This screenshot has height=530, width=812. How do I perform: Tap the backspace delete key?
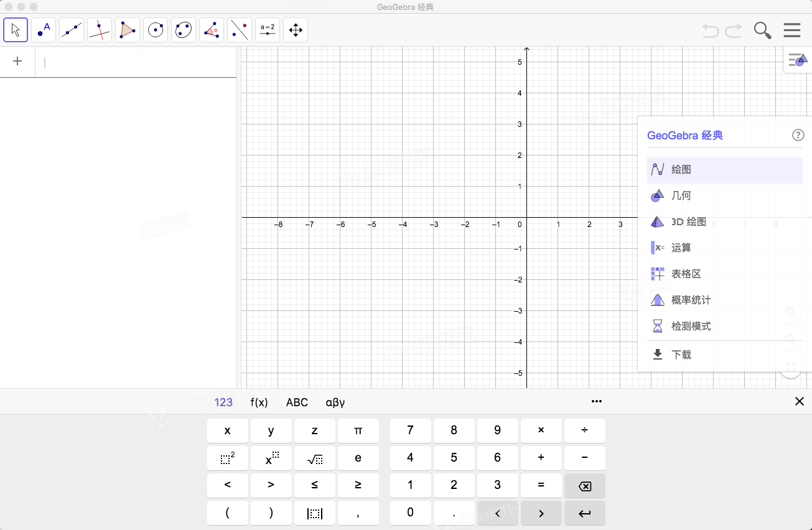click(x=585, y=485)
